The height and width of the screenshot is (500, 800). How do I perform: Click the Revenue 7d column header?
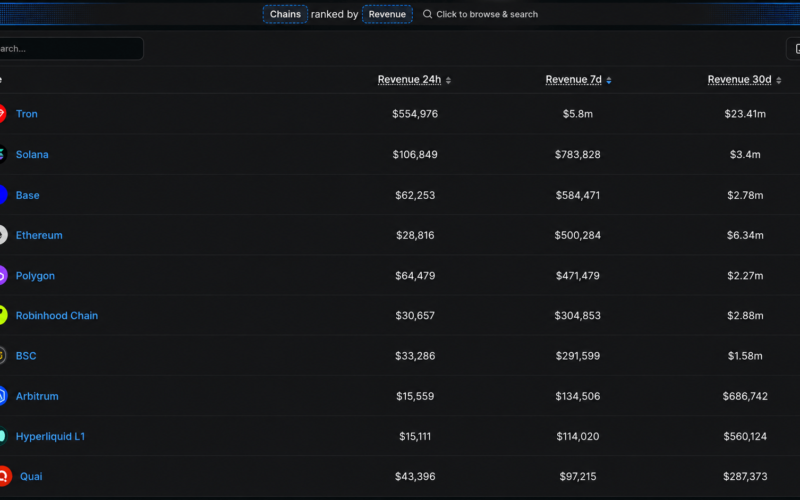tap(573, 80)
